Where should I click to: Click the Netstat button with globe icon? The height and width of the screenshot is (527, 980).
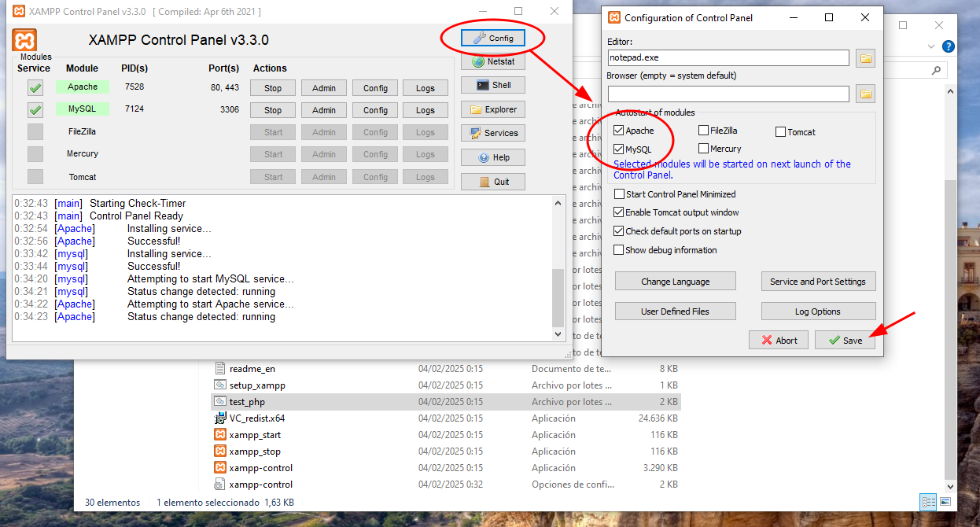point(492,61)
